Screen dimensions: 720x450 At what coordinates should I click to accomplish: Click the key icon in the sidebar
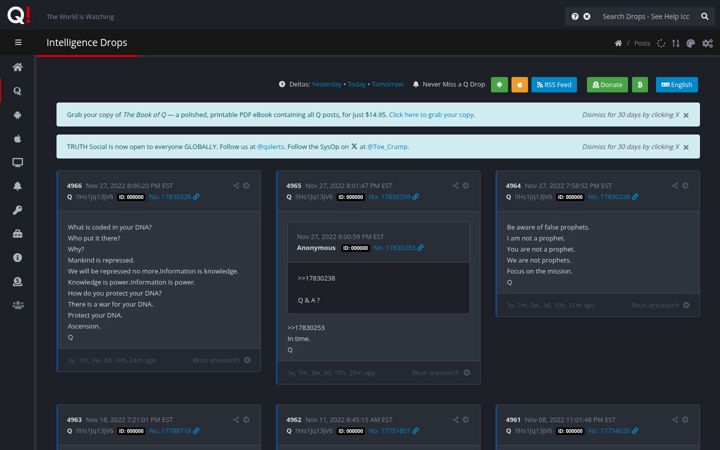pos(17,210)
